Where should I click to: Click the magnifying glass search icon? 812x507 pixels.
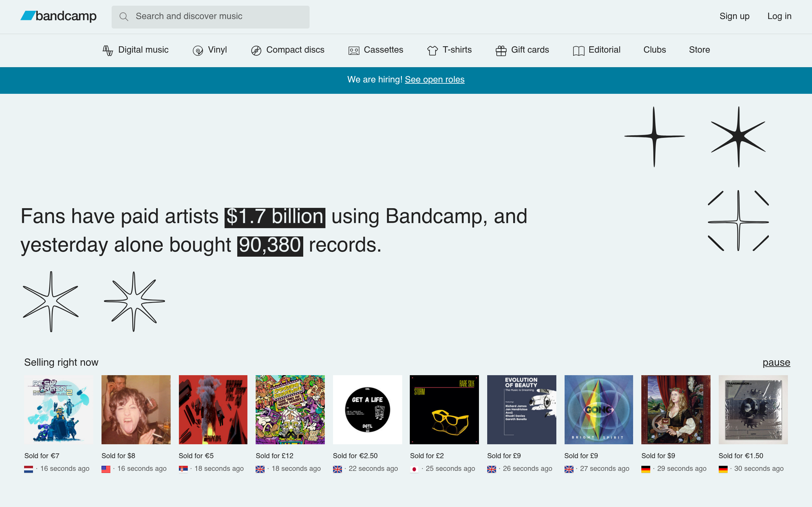coord(124,17)
